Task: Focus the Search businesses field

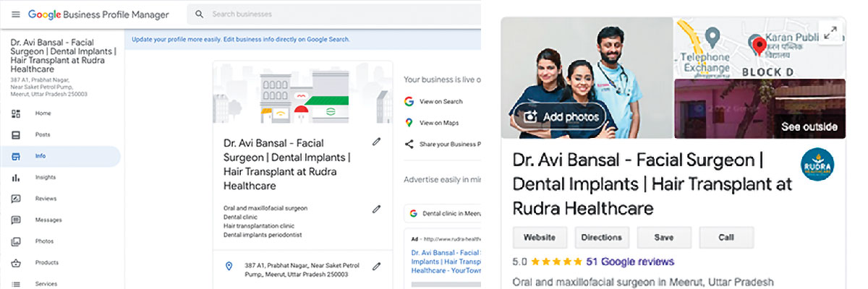Action: click(334, 14)
